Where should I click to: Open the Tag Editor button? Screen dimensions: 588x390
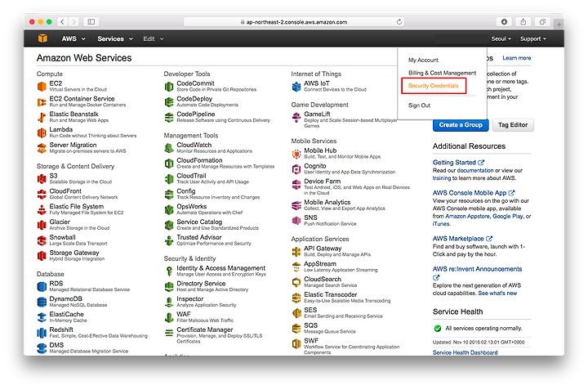coord(513,125)
